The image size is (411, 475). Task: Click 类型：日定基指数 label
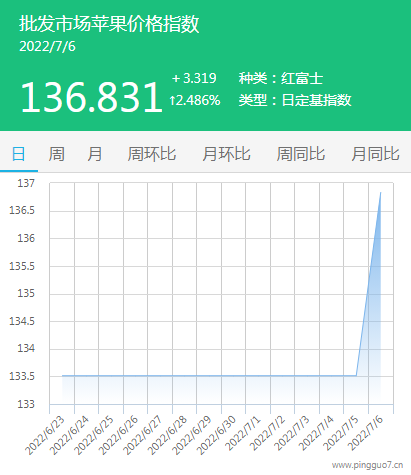295,100
